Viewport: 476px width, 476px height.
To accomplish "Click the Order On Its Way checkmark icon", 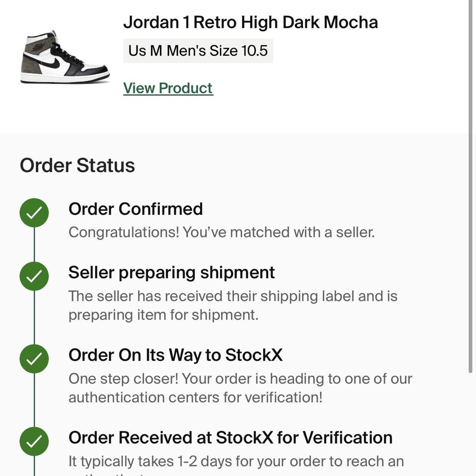I will 34,359.
